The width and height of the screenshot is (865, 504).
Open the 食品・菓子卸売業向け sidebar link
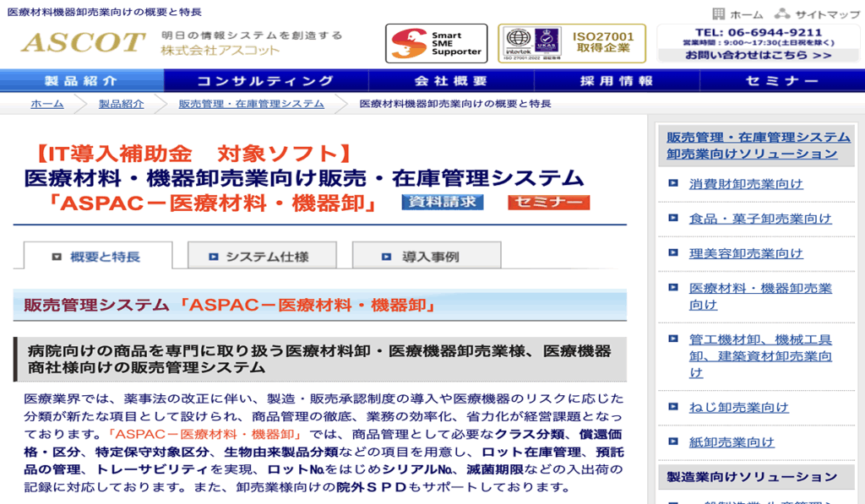[x=760, y=219]
